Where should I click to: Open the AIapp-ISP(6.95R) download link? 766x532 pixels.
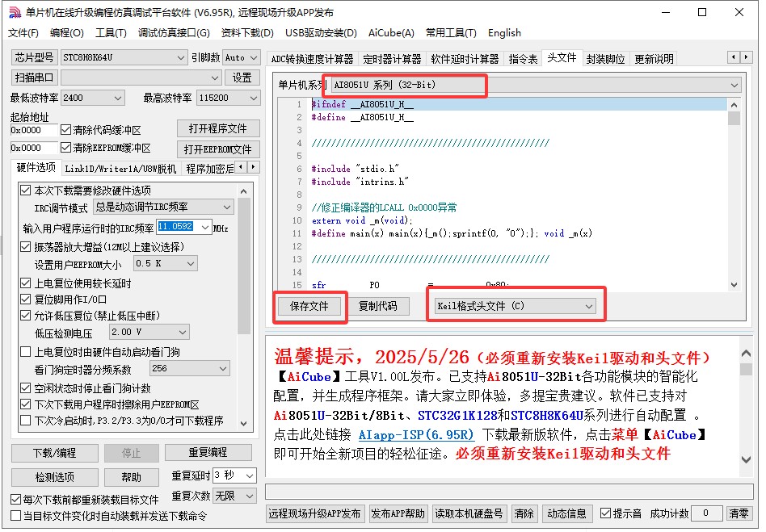tap(416, 434)
